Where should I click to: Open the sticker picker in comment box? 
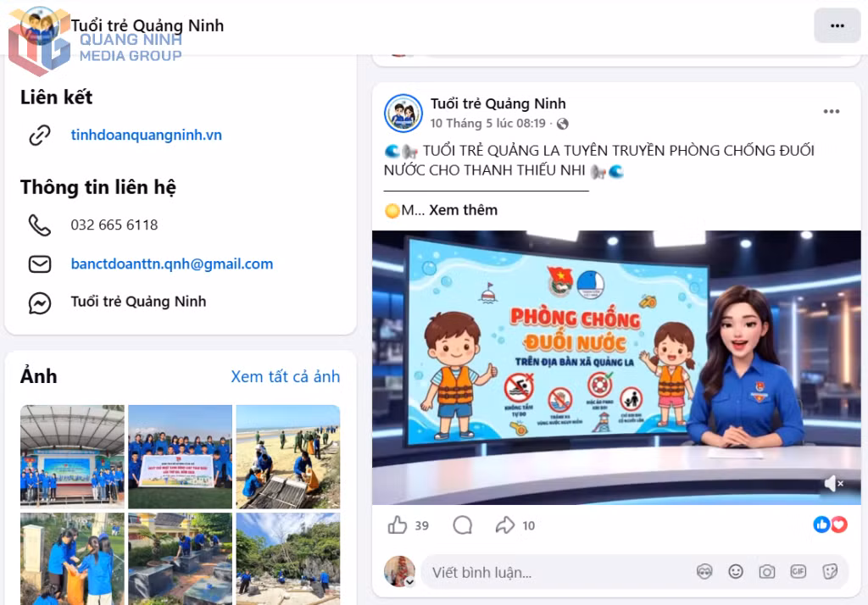click(x=830, y=571)
